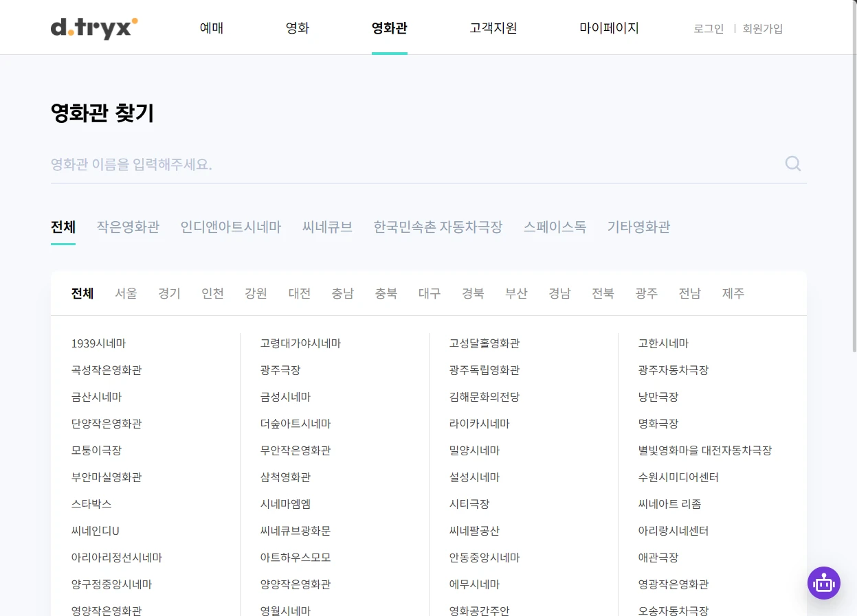Image resolution: width=857 pixels, height=616 pixels.
Task: Open 별빛영화마을 대전자동차극장 theater
Action: point(705,450)
